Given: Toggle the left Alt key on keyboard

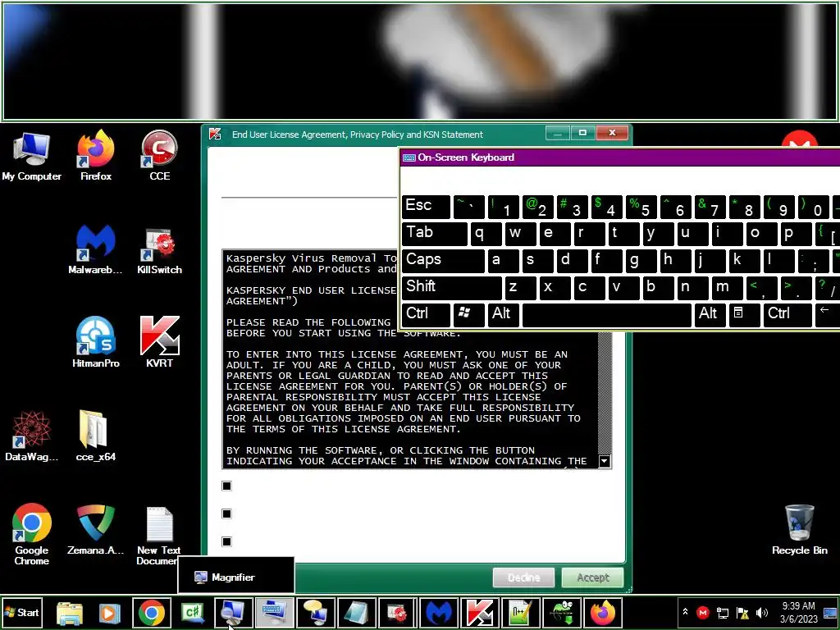Looking at the screenshot, I should [x=502, y=314].
